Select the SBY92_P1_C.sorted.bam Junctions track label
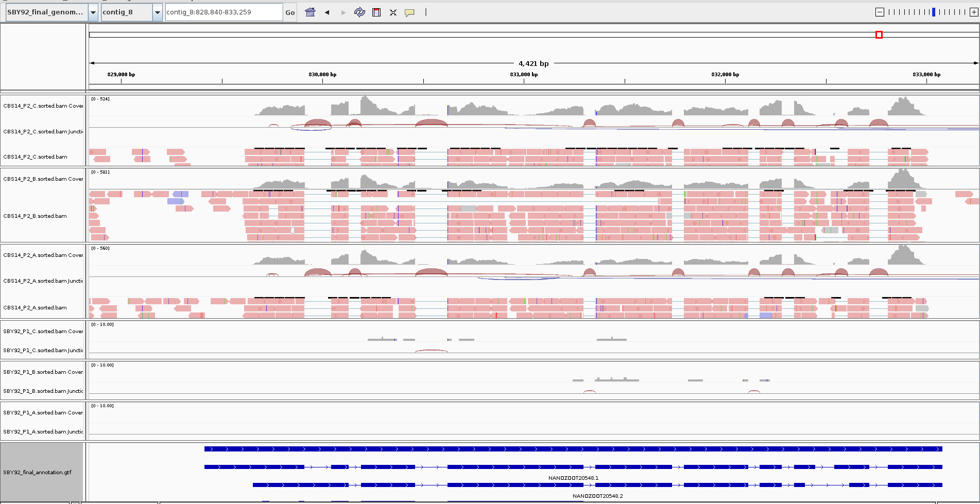Image resolution: width=980 pixels, height=504 pixels. click(43, 351)
